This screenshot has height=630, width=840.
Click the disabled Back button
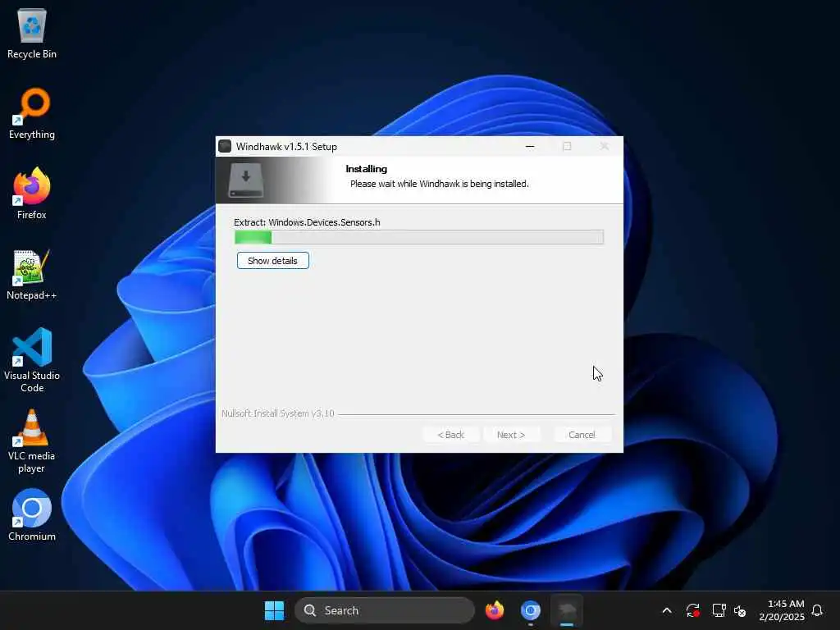click(450, 435)
